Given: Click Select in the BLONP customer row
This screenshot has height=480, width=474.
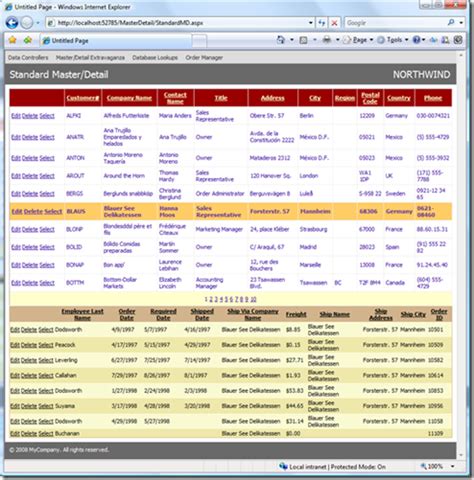Looking at the screenshot, I should pos(47,229).
